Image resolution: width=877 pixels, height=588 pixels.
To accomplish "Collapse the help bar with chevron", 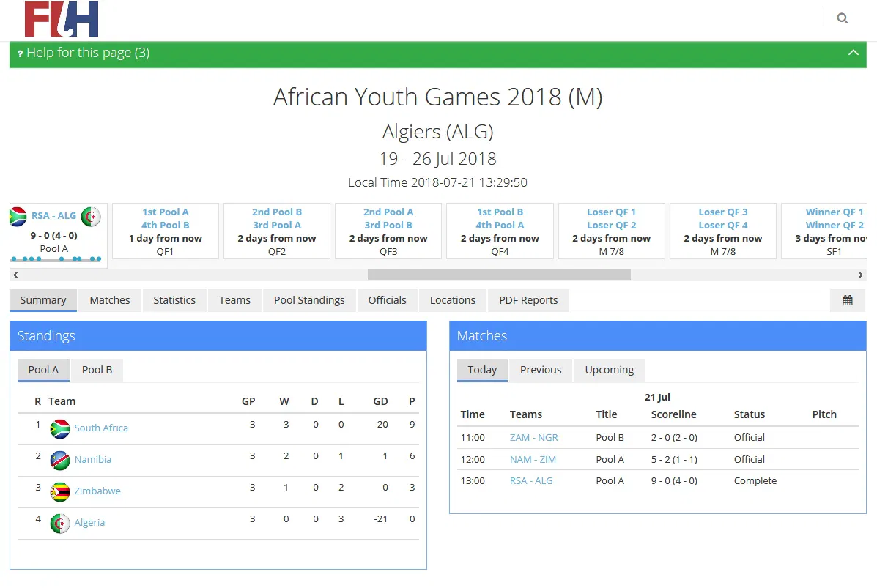I will (x=853, y=53).
